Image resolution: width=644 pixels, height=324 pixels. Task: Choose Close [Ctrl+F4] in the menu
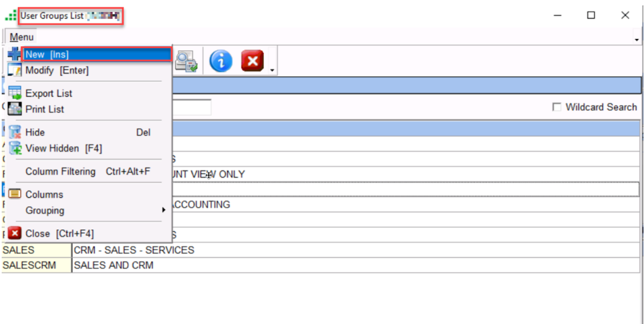pos(59,233)
